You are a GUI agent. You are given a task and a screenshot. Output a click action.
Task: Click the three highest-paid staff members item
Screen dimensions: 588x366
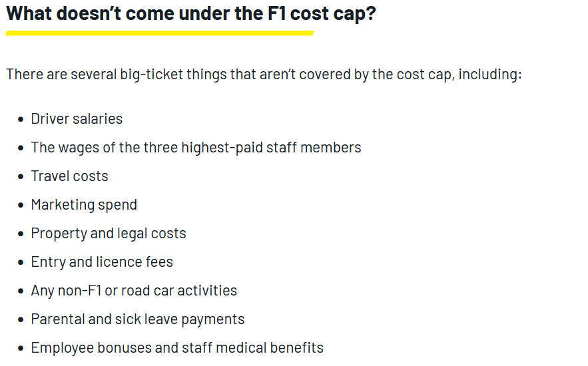pos(196,148)
